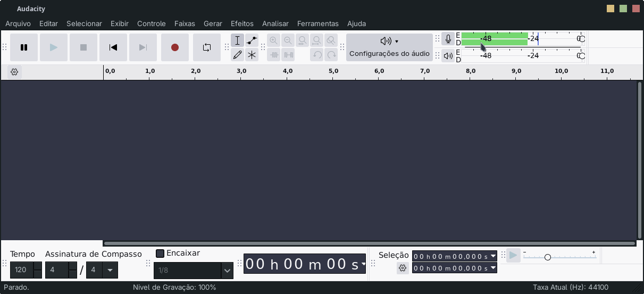Click the playback speed slider knob
Viewport: 644px width, 294px height.
547,257
